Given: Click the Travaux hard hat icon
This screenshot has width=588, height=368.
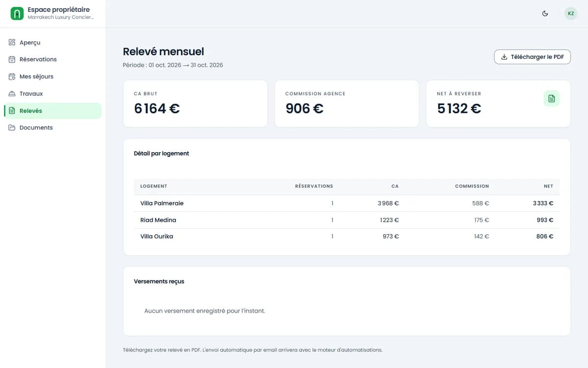Looking at the screenshot, I should 12,94.
